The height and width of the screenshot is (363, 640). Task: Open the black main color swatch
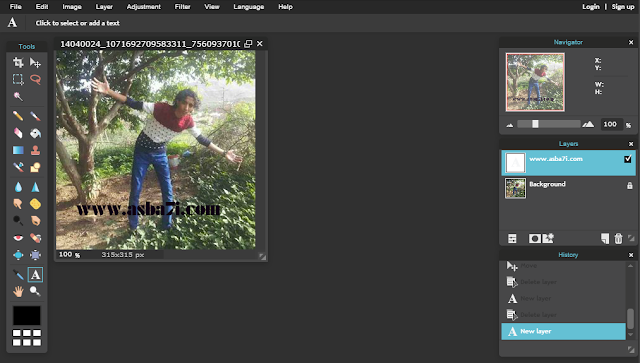27,316
